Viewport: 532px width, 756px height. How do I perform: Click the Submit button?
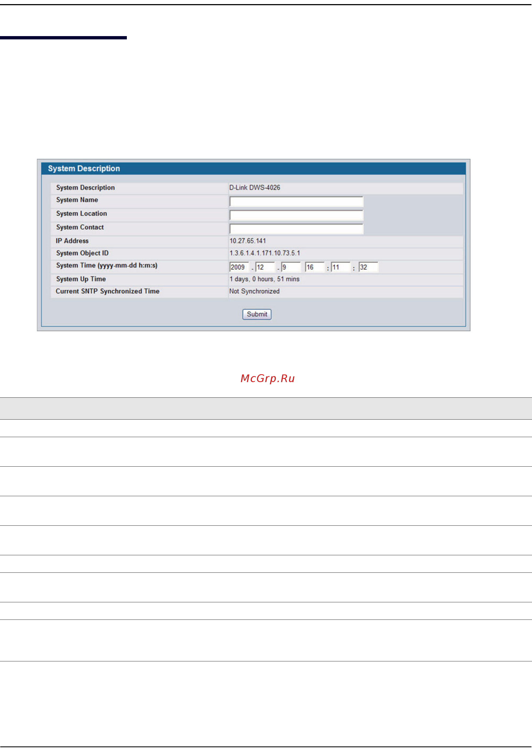[x=257, y=314]
